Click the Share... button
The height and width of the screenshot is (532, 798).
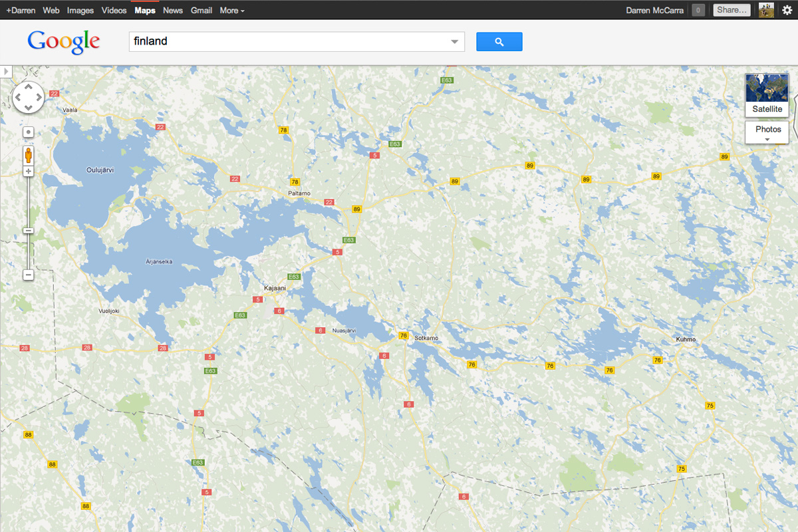tap(731, 10)
